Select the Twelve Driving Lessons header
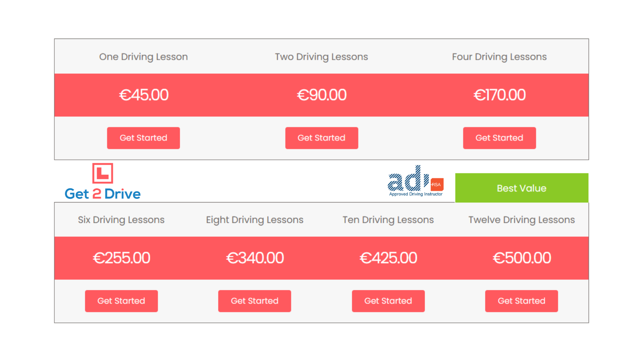Image resolution: width=644 pixels, height=362 pixels. click(521, 220)
